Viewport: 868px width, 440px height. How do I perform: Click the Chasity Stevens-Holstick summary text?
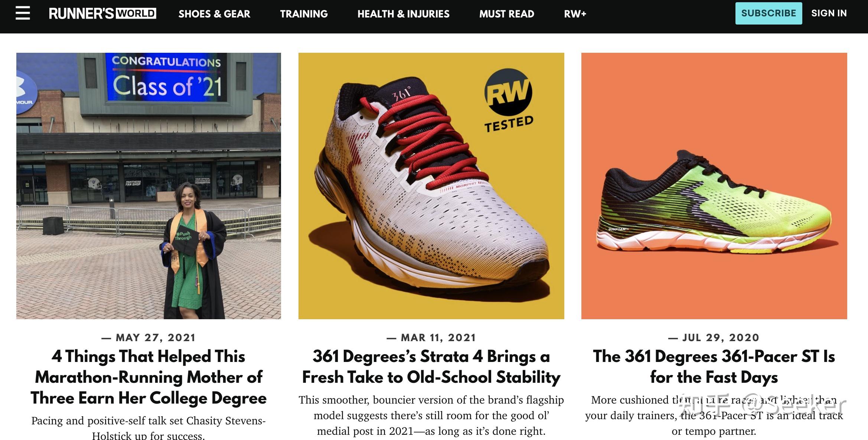149,427
